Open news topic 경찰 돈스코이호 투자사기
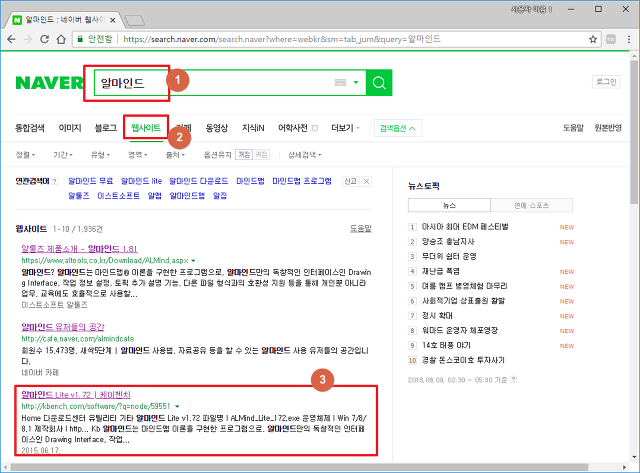The height and width of the screenshot is (473, 640). 463,360
